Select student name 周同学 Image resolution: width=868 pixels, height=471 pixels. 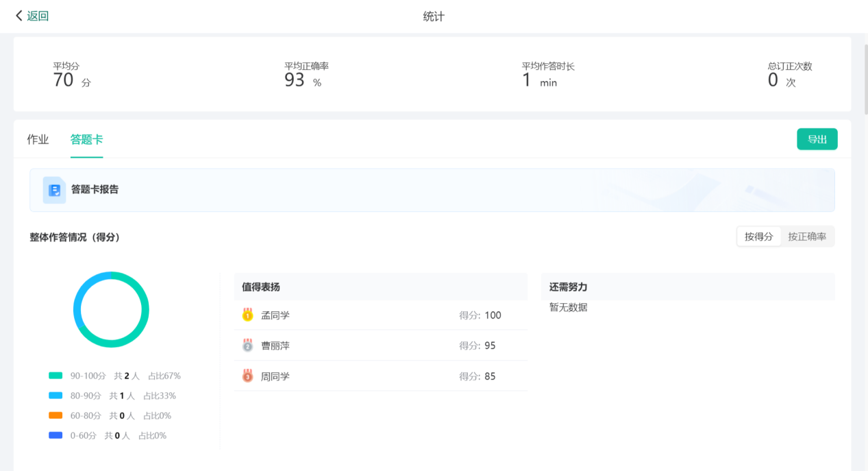point(275,376)
